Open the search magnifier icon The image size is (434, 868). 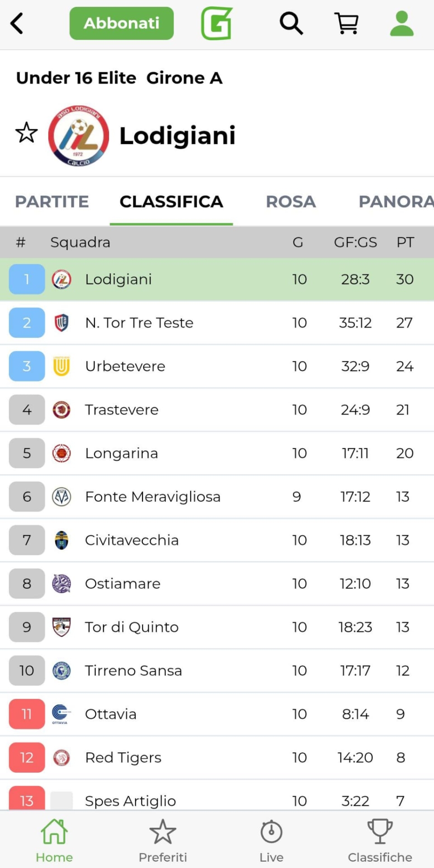coord(291,24)
